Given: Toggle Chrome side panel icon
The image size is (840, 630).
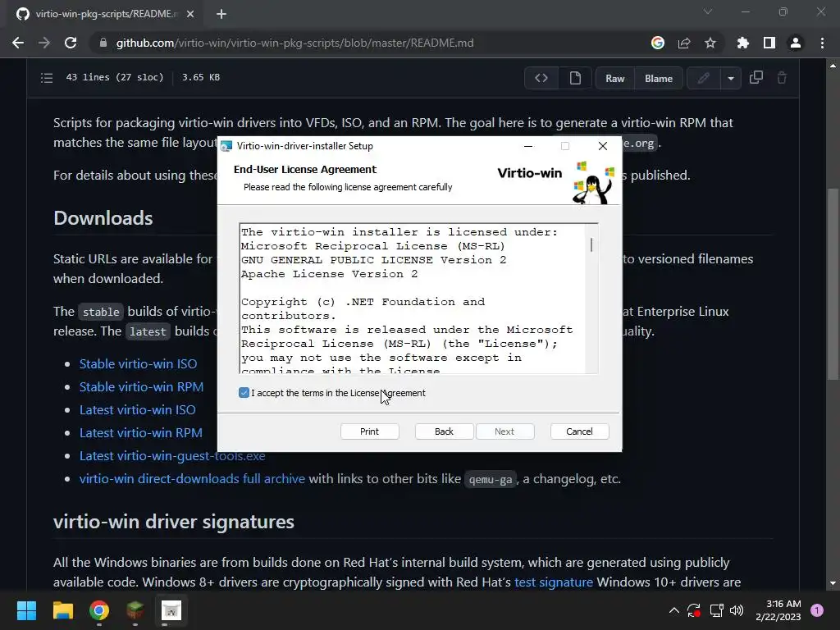Looking at the screenshot, I should pyautogui.click(x=769, y=43).
